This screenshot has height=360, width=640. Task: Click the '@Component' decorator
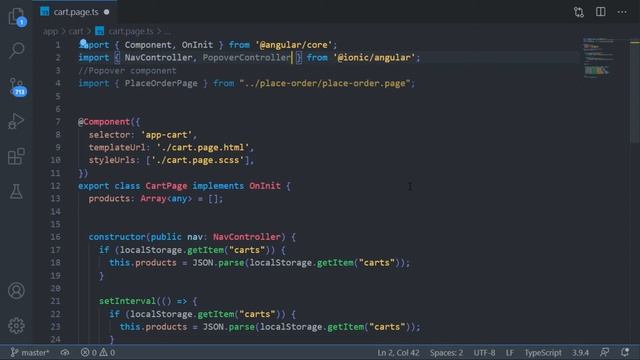click(x=104, y=122)
